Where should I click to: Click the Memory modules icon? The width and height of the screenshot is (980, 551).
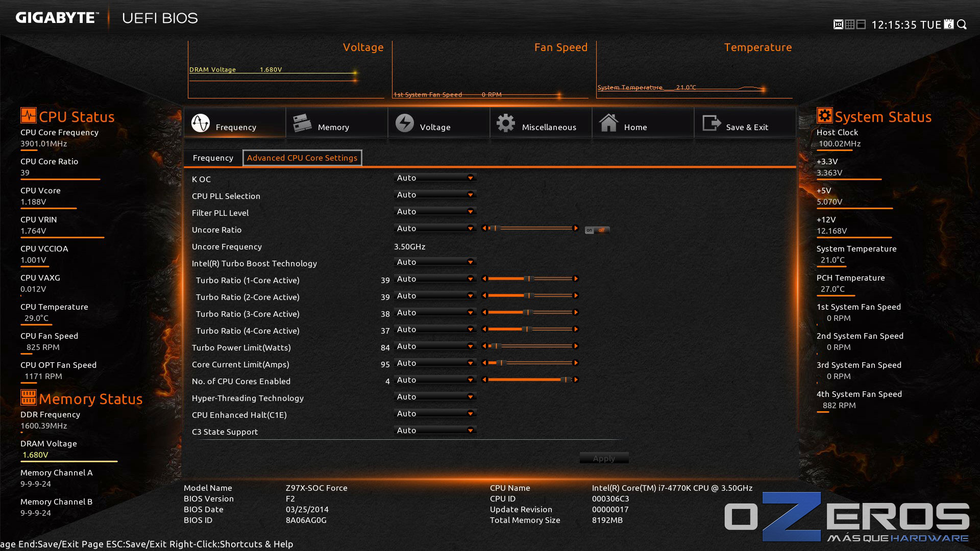pyautogui.click(x=302, y=123)
